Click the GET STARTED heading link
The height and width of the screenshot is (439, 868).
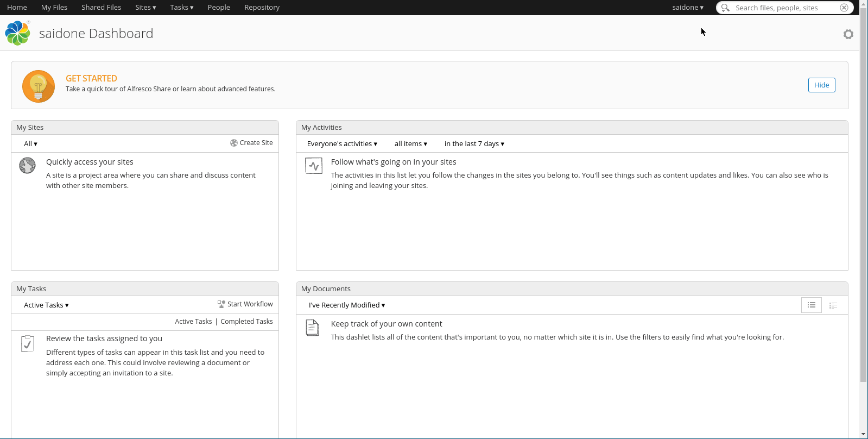click(x=91, y=78)
